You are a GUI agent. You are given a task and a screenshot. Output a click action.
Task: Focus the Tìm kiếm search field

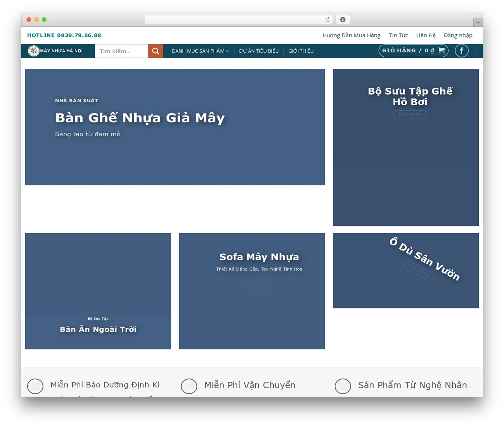(x=122, y=51)
